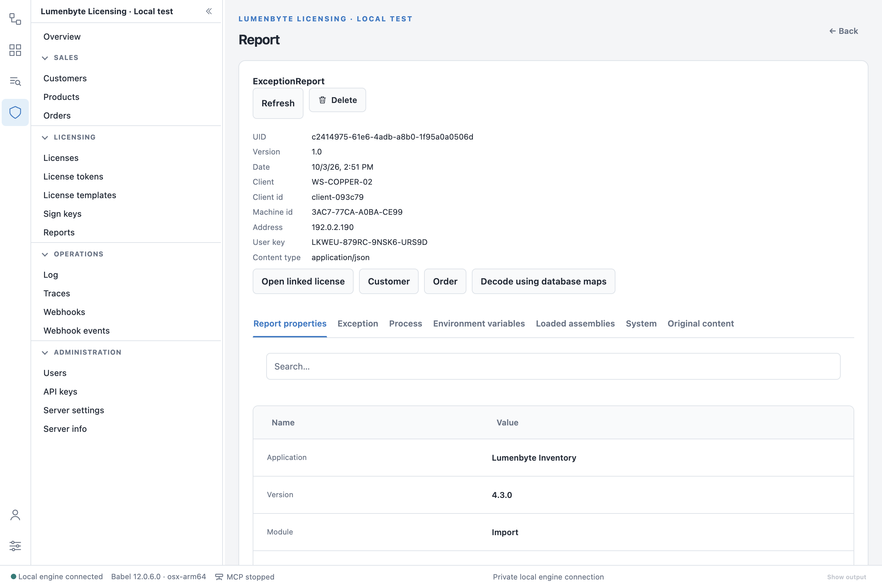Open Webhook events in the sidebar

tap(77, 331)
